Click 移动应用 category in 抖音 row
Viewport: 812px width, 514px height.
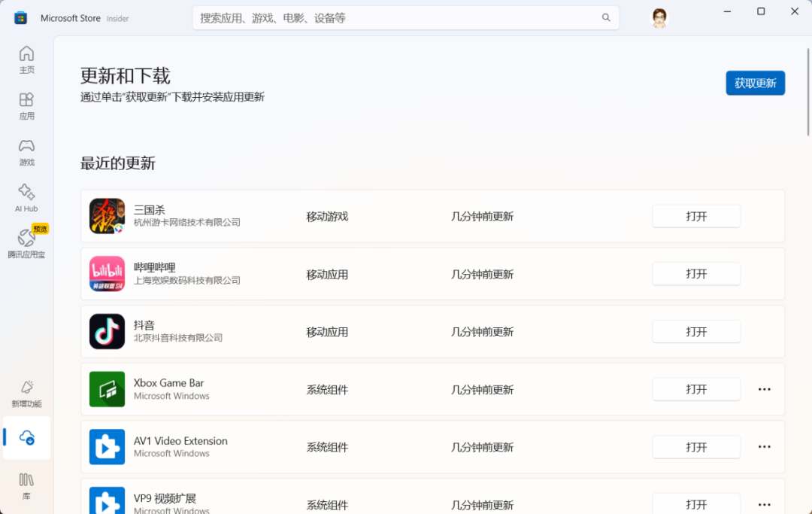(x=327, y=332)
